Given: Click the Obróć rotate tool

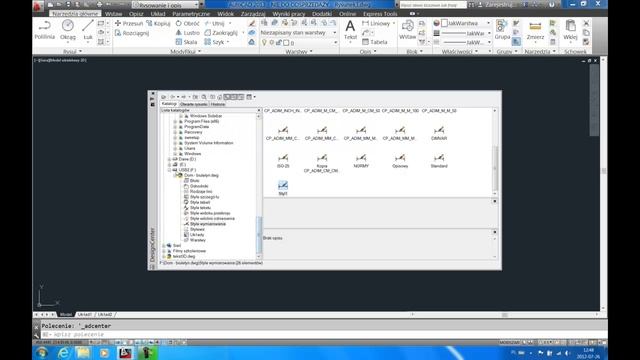Looking at the screenshot, I should tap(187, 23).
